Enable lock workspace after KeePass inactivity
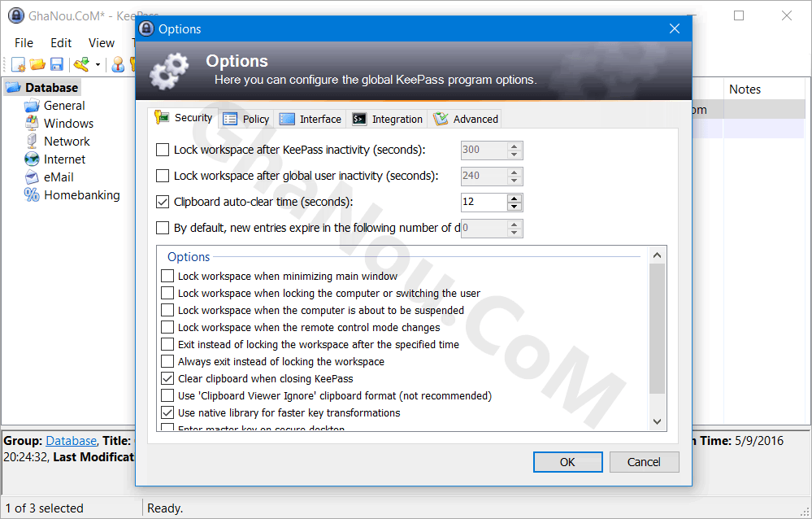Screen dimensions: 812x519 click(x=163, y=150)
